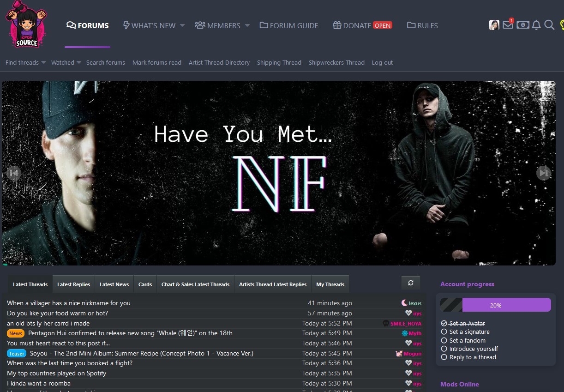Open the Shipwreckers Thread link

pos(336,62)
